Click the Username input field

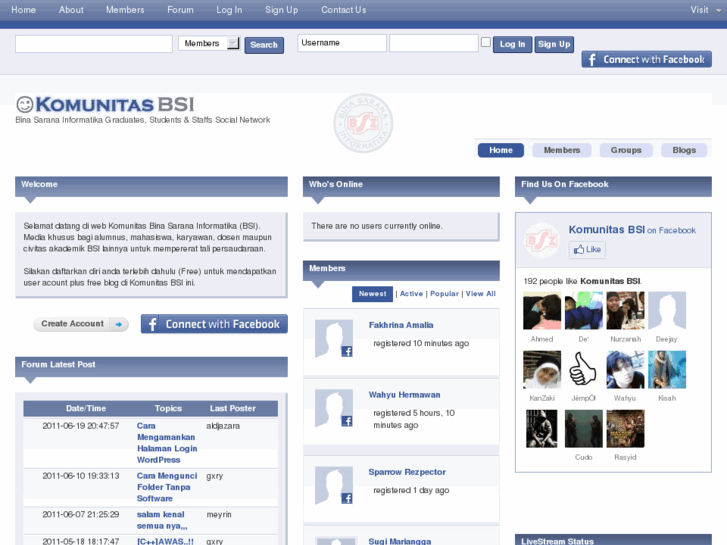coord(342,43)
